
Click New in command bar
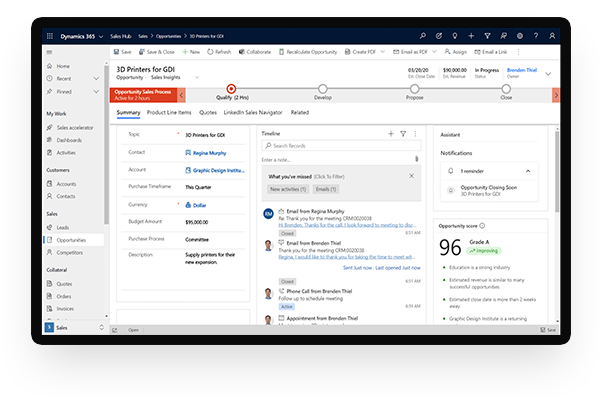191,52
